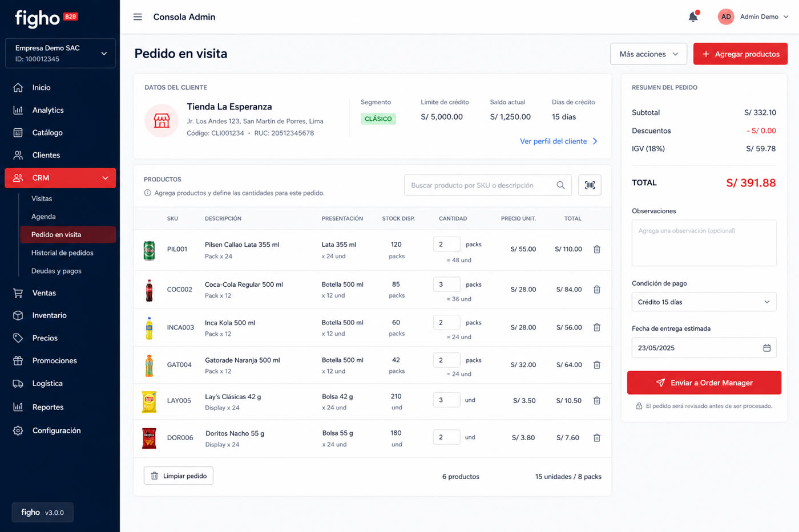
Task: Click the figho v3.0.0 version badge
Action: pyautogui.click(x=43, y=513)
